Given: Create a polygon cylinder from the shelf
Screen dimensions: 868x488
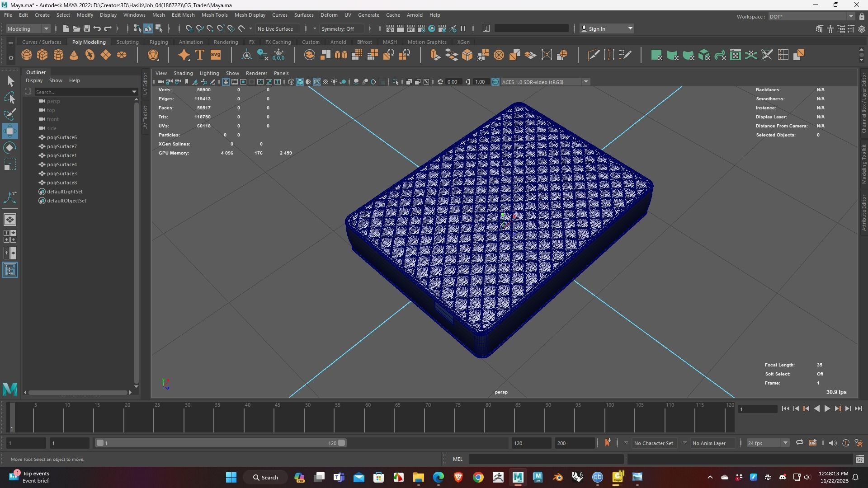Looking at the screenshot, I should (x=58, y=55).
